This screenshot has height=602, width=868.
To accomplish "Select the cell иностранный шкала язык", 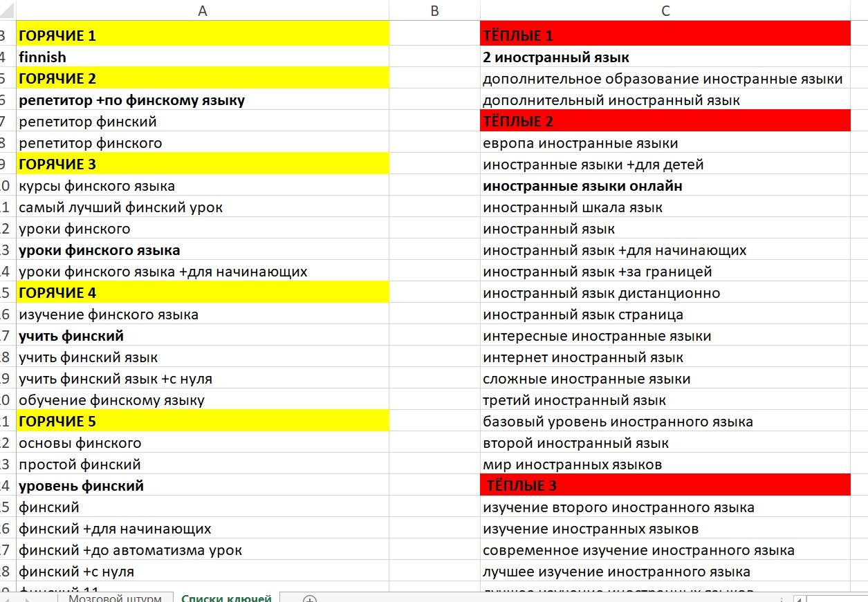I will [x=665, y=207].
